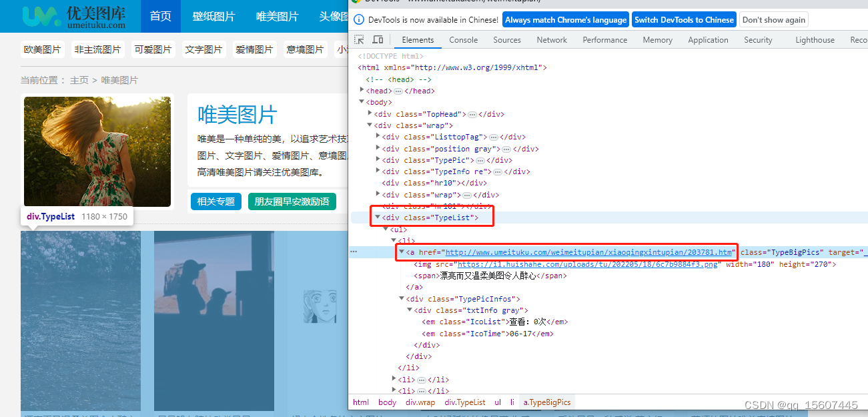This screenshot has height=417, width=868.
Task: Expand the head node arrow
Action: tap(362, 90)
